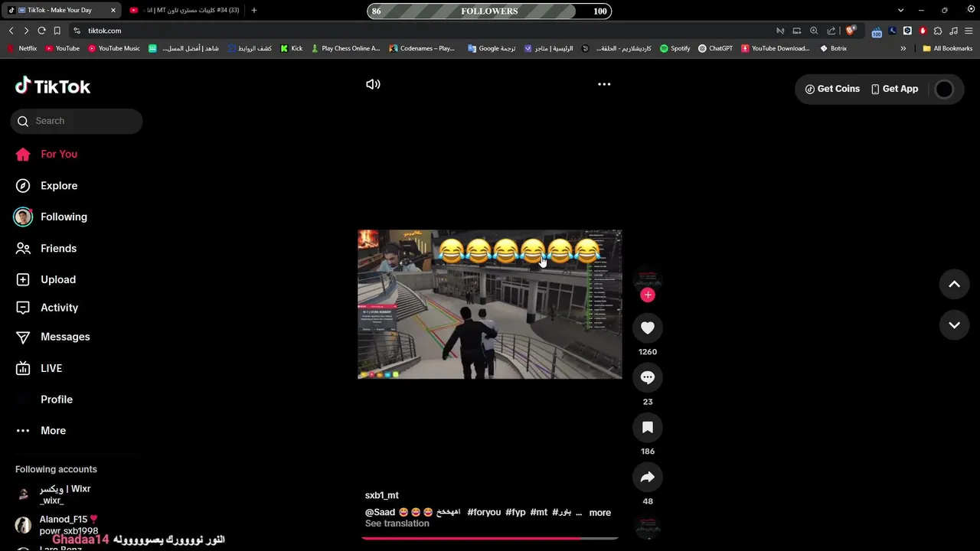Screen dimensions: 980x551
Task: Open the ChatGPT bookmark
Action: (715, 48)
